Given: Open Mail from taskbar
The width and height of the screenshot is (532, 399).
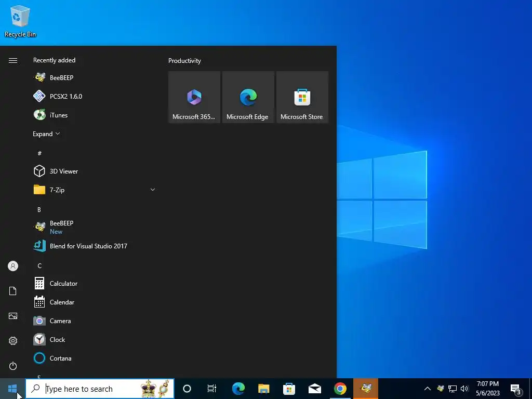Looking at the screenshot, I should click(314, 389).
